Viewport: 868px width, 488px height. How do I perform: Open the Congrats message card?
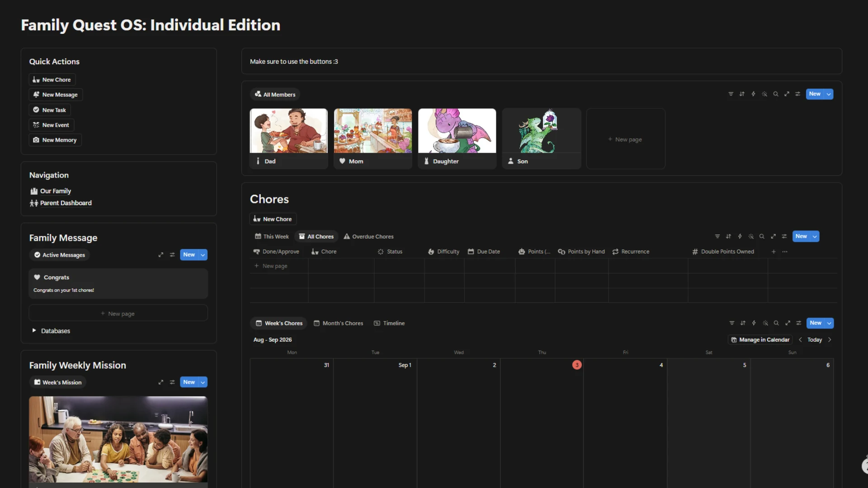coord(118,283)
